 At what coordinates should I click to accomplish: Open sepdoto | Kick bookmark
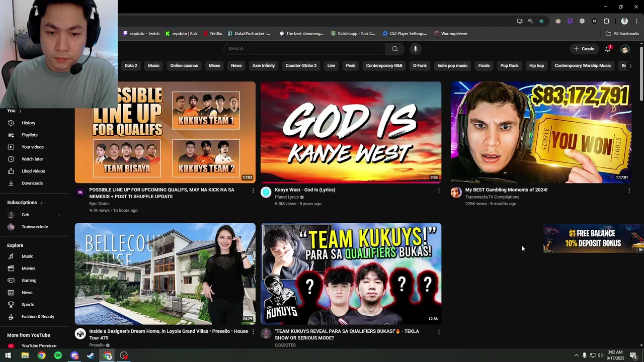click(x=182, y=34)
